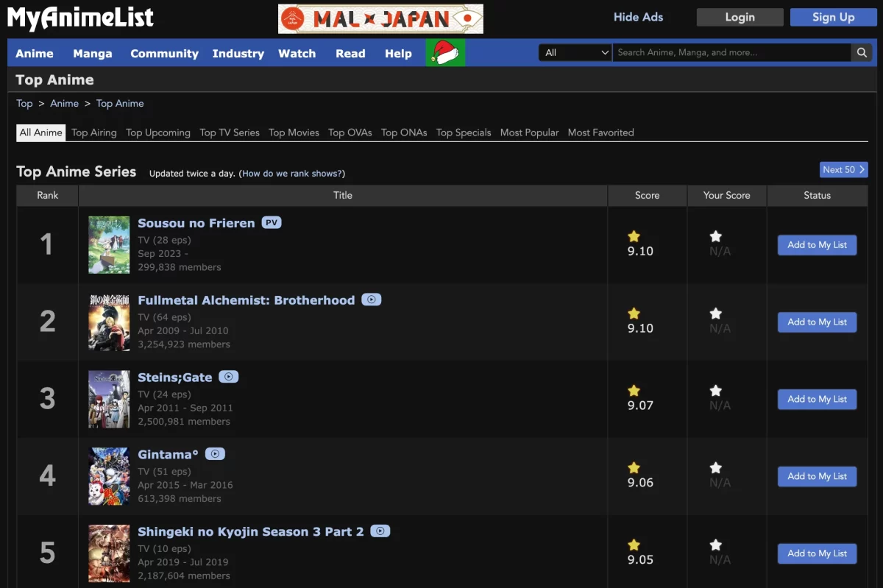Open the Anime navigation menu
The image size is (883, 588).
point(35,54)
